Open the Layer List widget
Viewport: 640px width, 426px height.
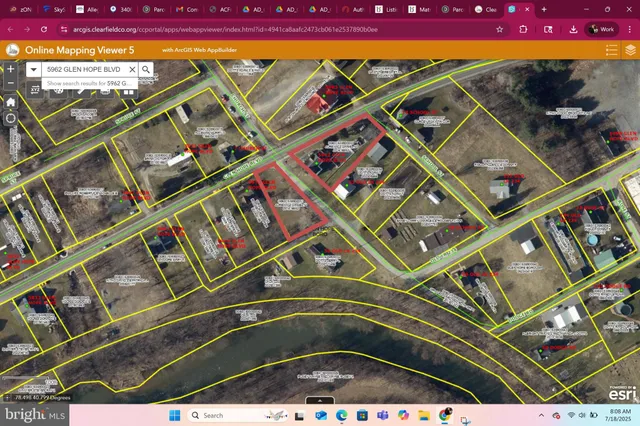[630, 49]
